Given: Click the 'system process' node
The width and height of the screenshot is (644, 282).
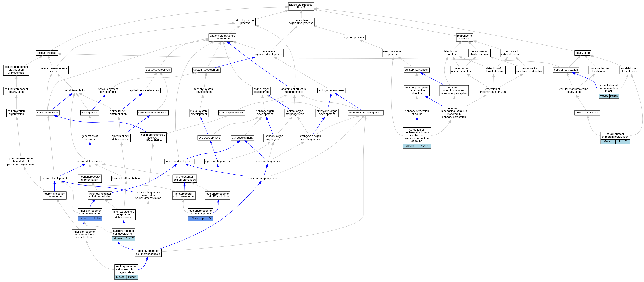Looking at the screenshot, I should (x=354, y=37).
